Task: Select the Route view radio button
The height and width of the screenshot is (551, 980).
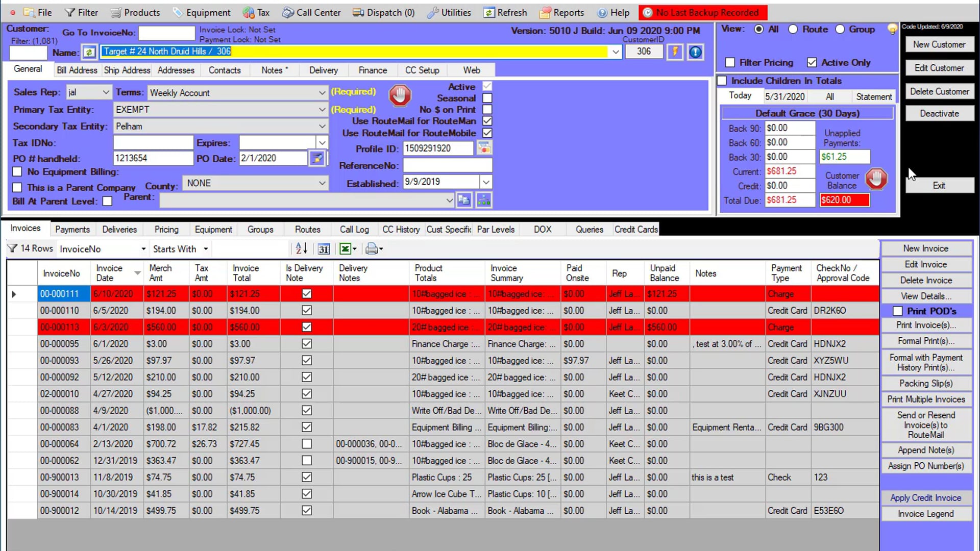Action: (793, 29)
